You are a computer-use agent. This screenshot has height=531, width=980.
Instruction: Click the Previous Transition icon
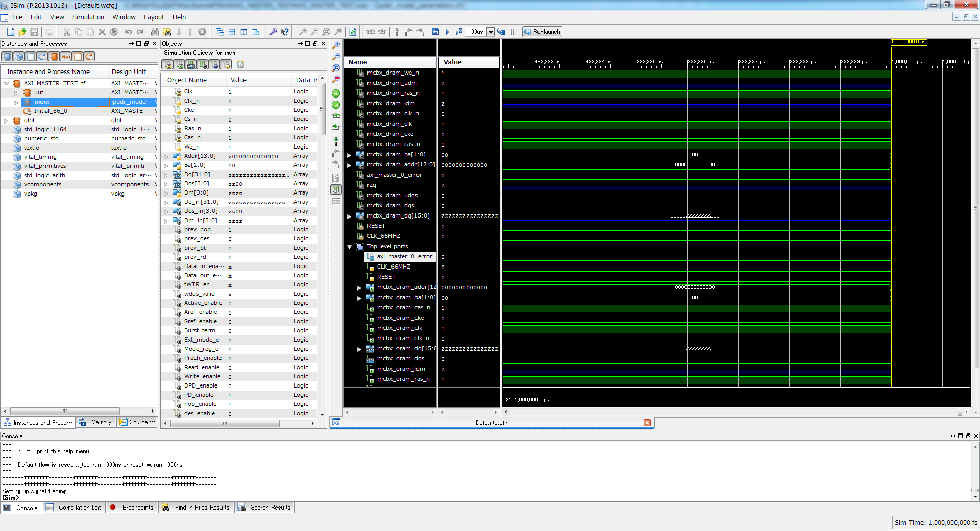coord(336,116)
